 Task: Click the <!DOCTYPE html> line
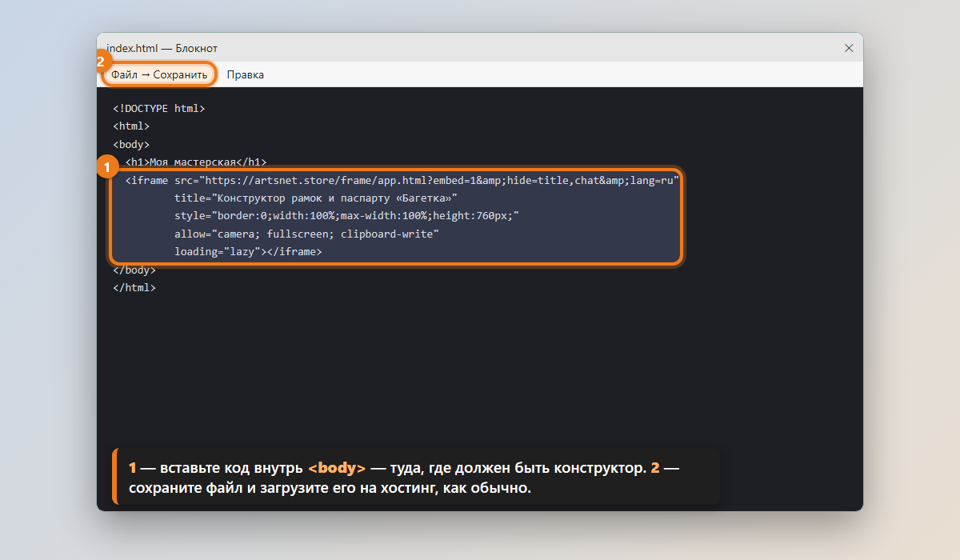coord(159,108)
